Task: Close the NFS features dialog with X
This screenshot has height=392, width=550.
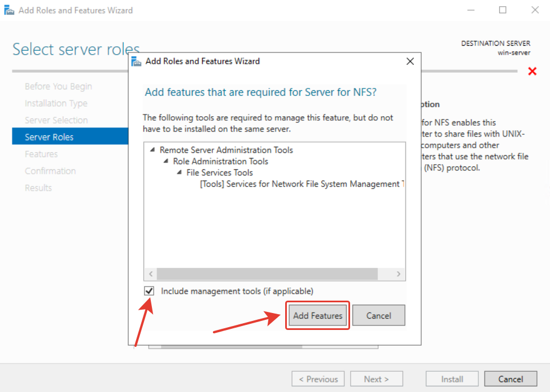Action: (x=410, y=61)
